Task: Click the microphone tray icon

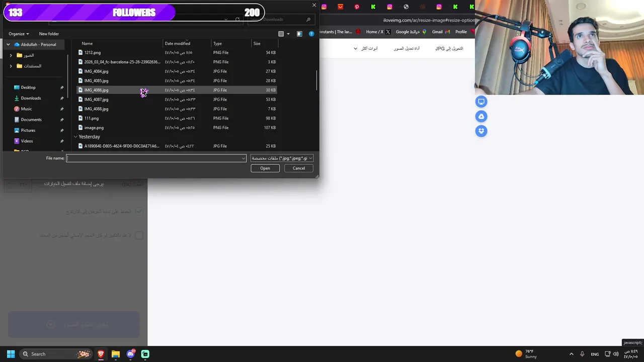Action: [582, 354]
